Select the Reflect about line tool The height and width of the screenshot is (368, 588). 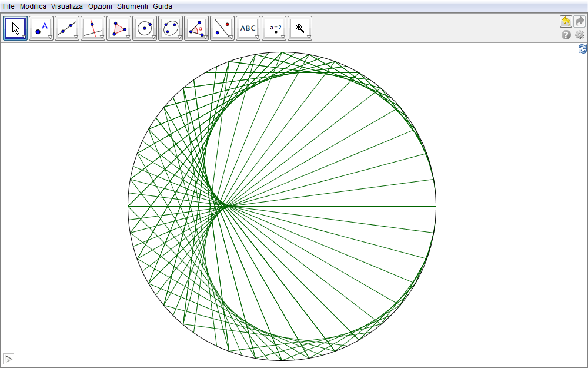click(222, 28)
